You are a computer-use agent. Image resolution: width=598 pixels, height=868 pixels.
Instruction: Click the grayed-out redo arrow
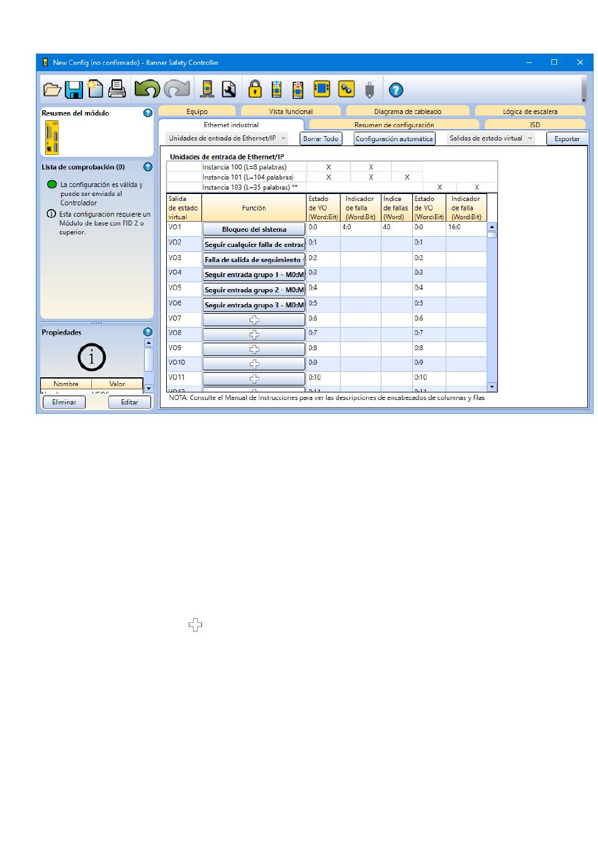[x=178, y=89]
